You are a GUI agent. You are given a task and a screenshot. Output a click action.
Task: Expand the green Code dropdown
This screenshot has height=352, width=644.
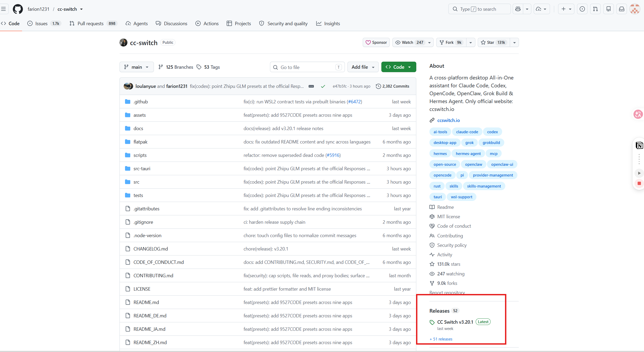click(399, 67)
